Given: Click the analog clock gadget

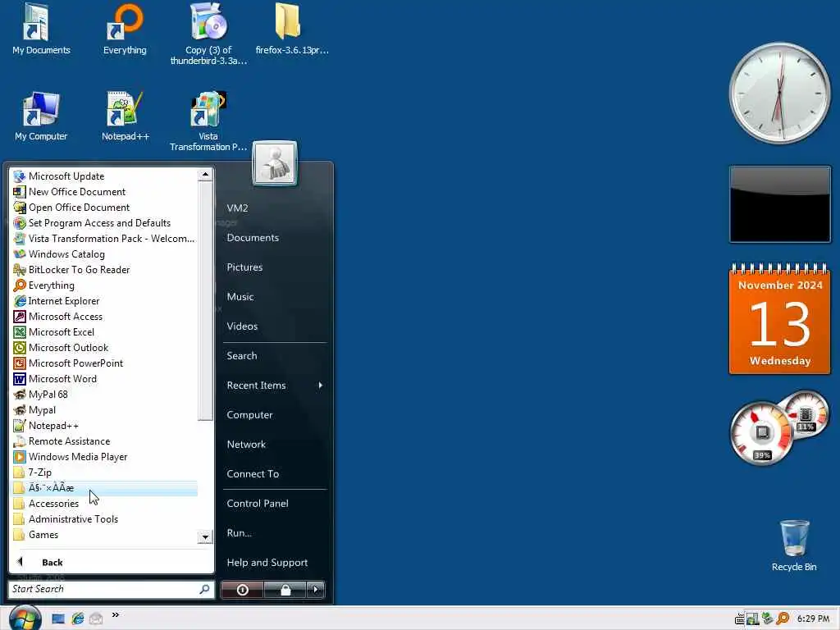Looking at the screenshot, I should point(780,94).
